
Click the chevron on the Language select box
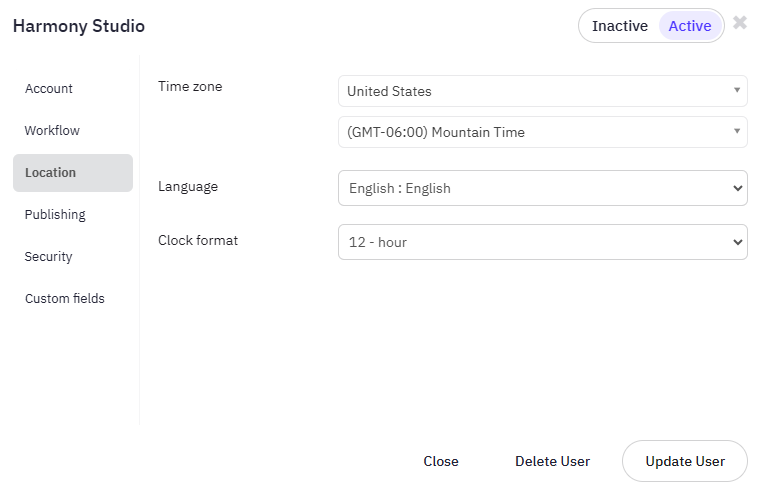pos(738,188)
